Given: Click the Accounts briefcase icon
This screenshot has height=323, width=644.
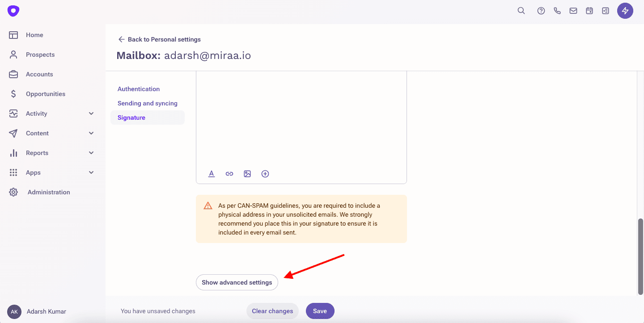Looking at the screenshot, I should coord(13,74).
